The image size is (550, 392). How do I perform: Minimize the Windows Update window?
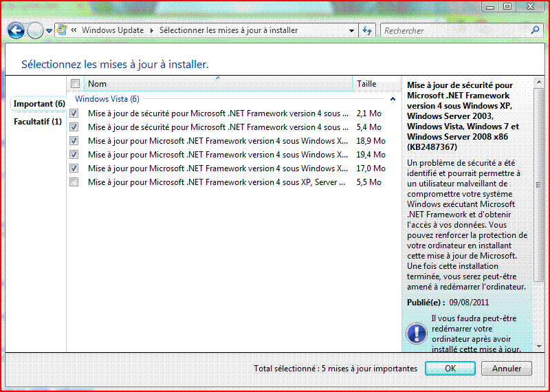(491, 6)
